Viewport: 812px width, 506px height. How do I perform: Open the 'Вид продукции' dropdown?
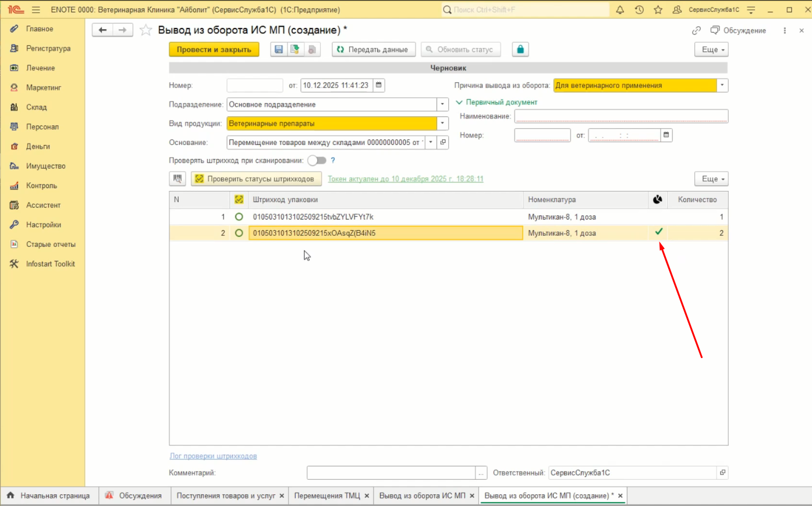(442, 123)
